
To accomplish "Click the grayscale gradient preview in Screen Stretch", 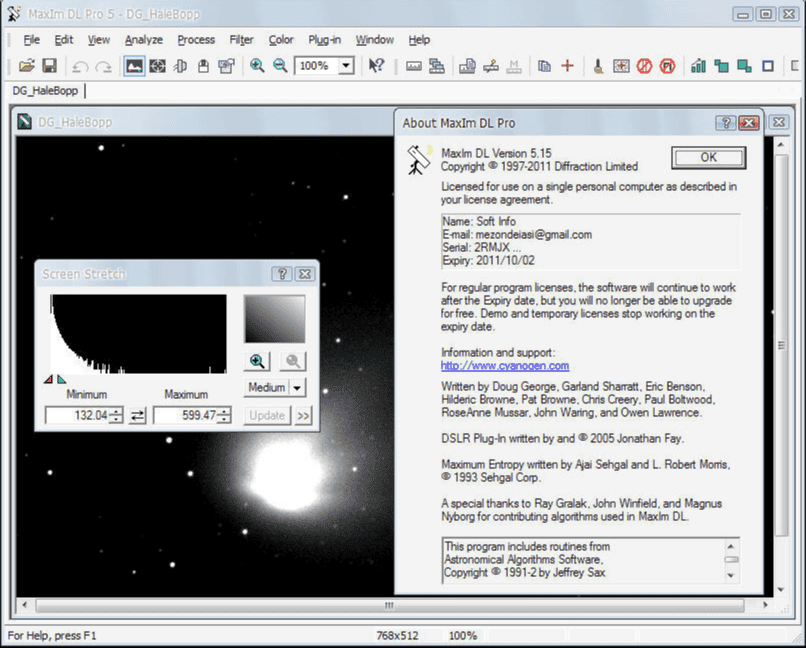I will tap(274, 319).
